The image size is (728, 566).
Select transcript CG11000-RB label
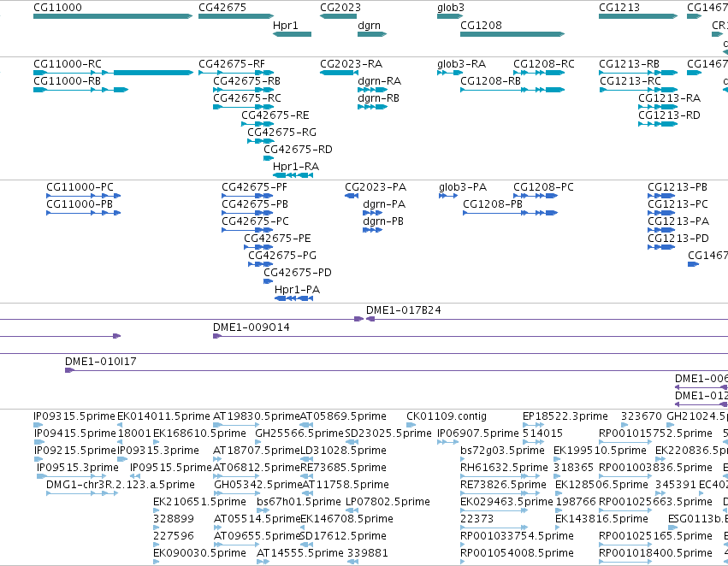click(x=68, y=81)
